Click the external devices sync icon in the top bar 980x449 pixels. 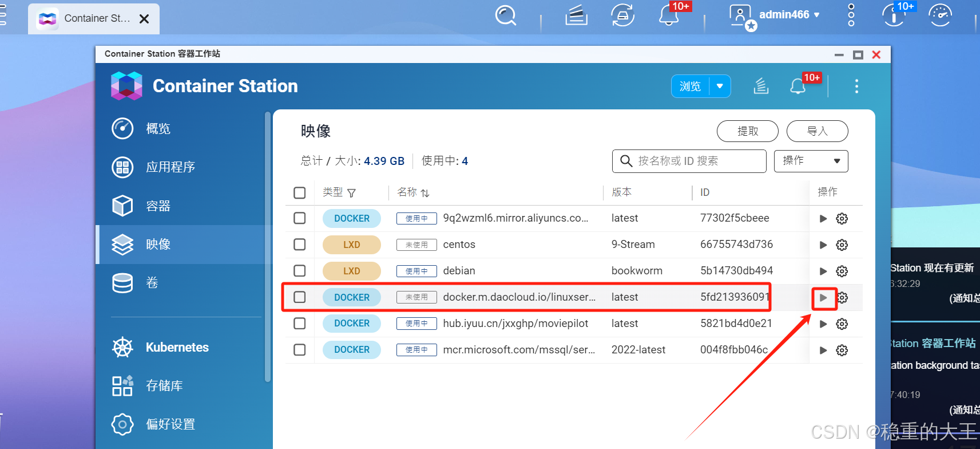tap(622, 15)
